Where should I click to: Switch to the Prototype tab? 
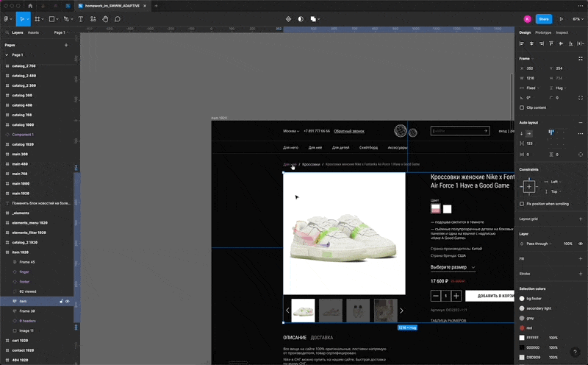click(543, 32)
